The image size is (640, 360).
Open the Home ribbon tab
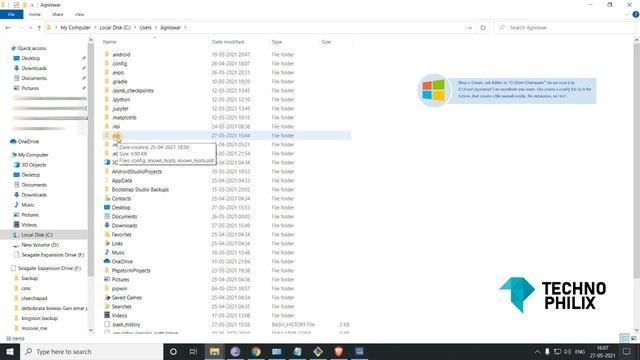pyautogui.click(x=35, y=14)
